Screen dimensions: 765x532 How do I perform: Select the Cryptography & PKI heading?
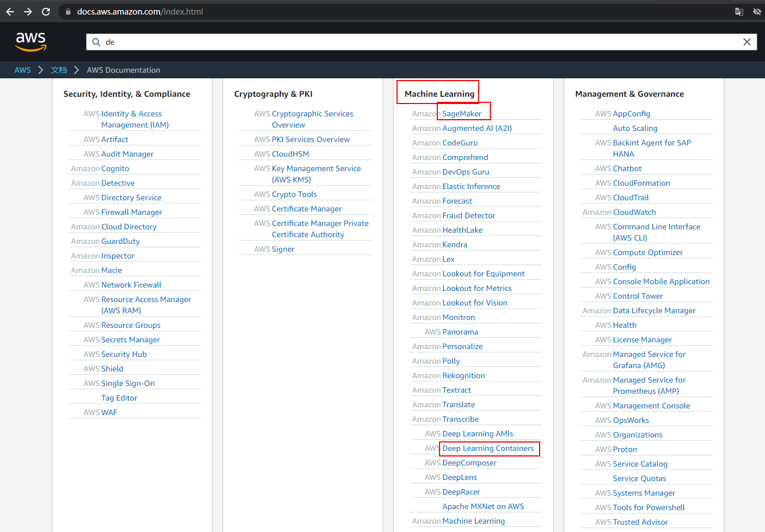(273, 94)
